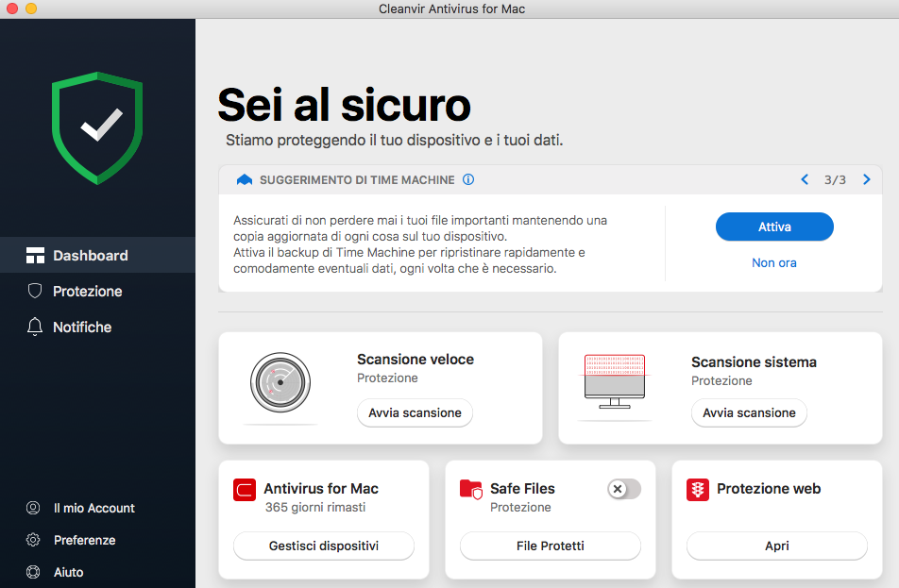
Task: Click the Safe Files red folder icon
Action: point(471,490)
